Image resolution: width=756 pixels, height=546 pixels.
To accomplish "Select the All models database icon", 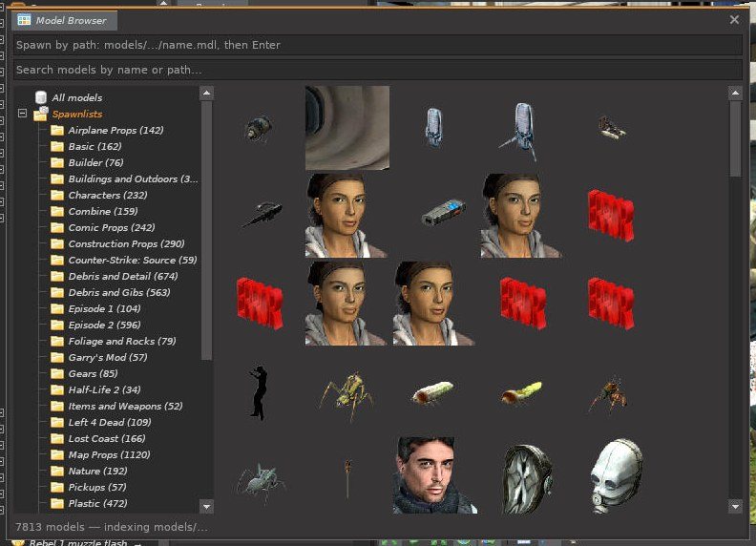I will click(x=41, y=97).
